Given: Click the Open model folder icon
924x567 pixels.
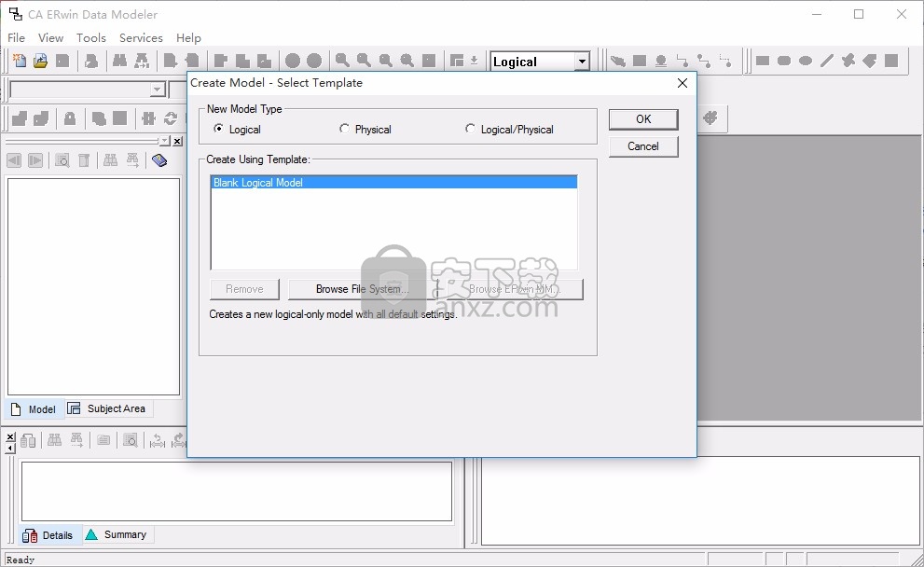Looking at the screenshot, I should (x=41, y=61).
